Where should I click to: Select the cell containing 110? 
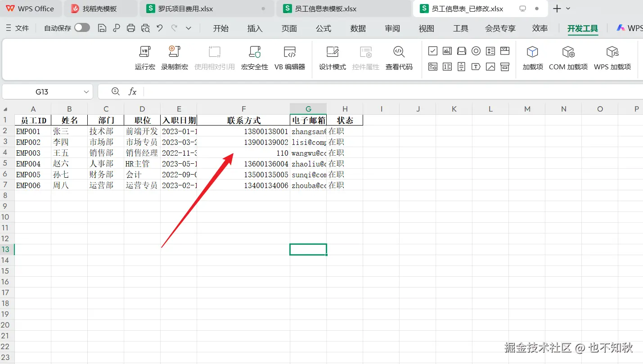click(243, 153)
